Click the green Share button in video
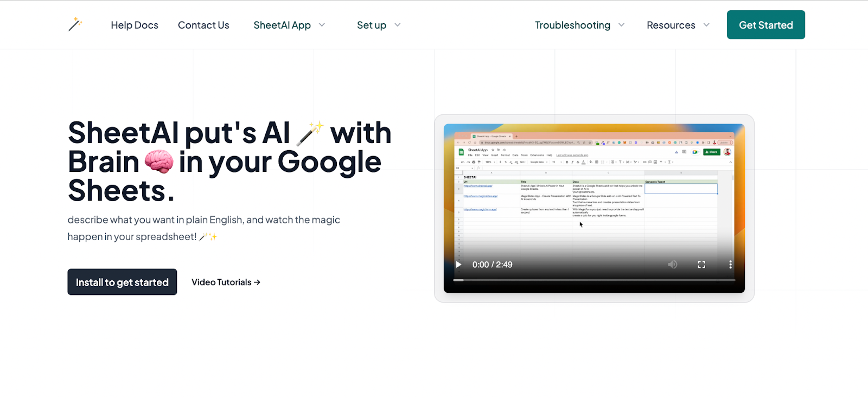Image resolution: width=868 pixels, height=399 pixels. click(x=712, y=152)
